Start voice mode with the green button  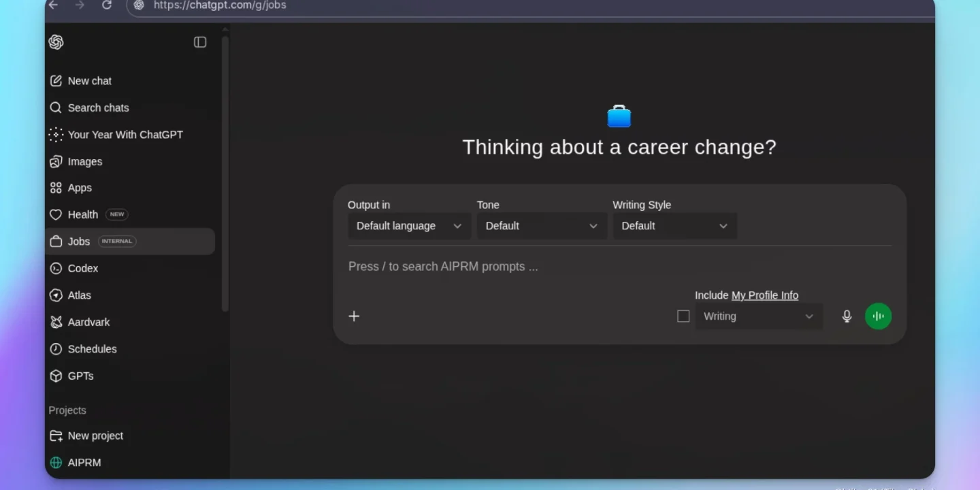click(878, 316)
